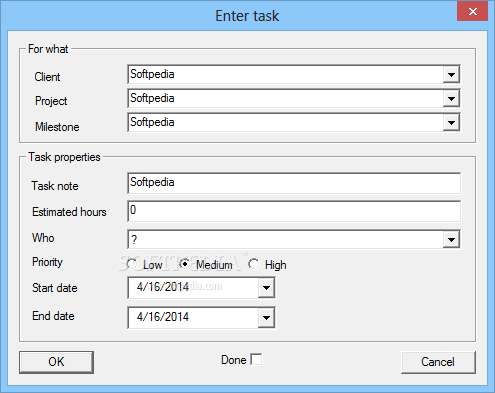Select Low priority radio button
The image size is (495, 393).
pyautogui.click(x=132, y=264)
